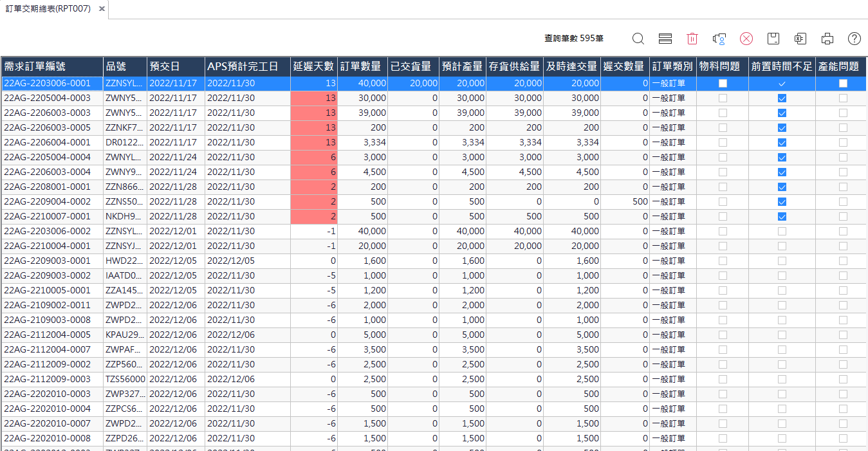Click part number cell NKDH9...
The image size is (868, 451).
pyautogui.click(x=125, y=217)
